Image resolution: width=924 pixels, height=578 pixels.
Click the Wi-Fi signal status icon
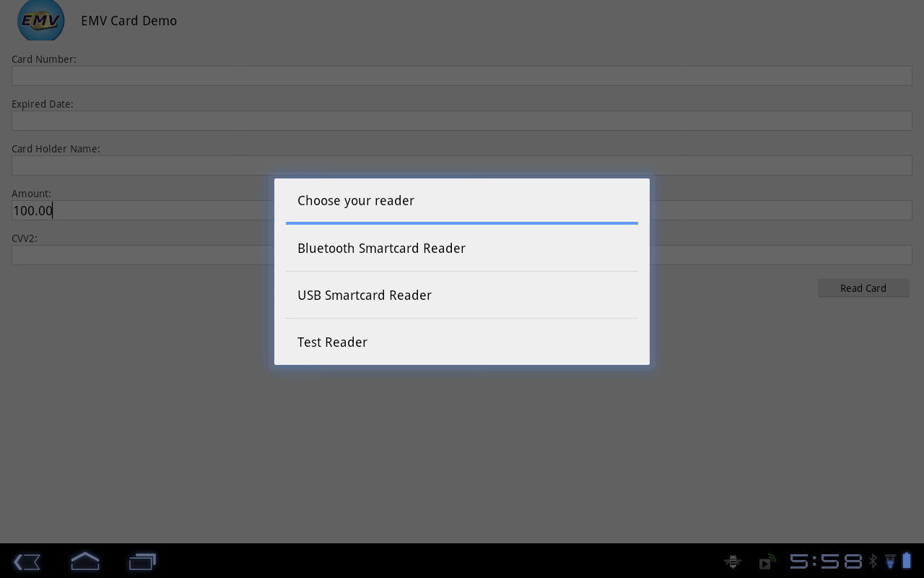tap(890, 561)
